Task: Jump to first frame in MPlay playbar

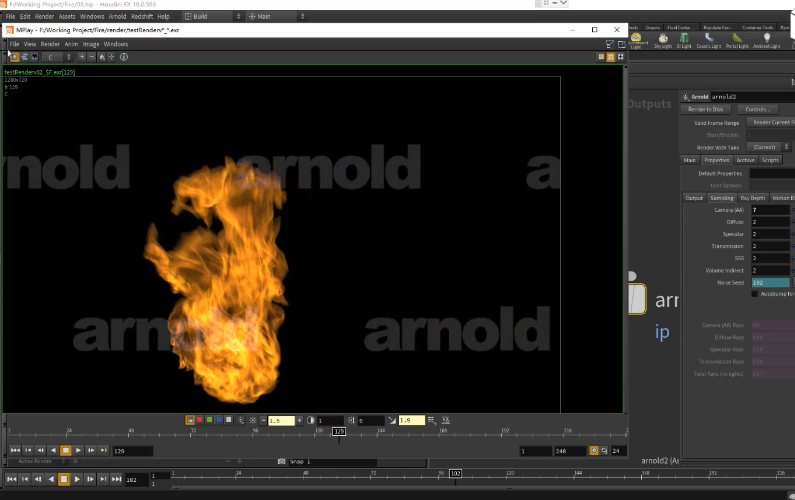Action: coord(15,451)
